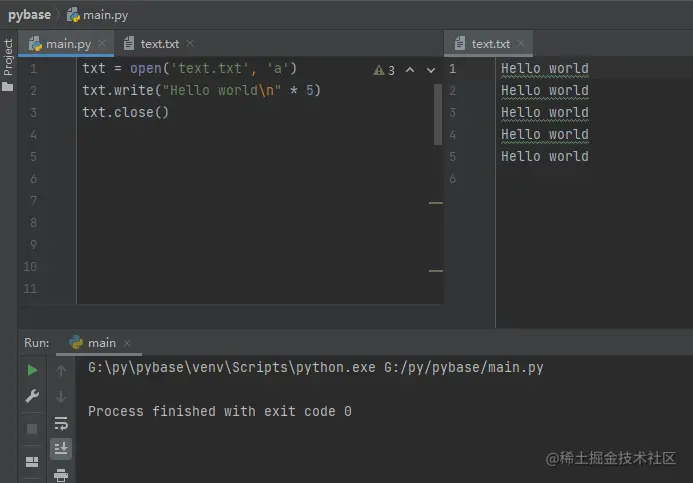
Task: Click line number 6 in the text.txt gutter
Action: 453,179
